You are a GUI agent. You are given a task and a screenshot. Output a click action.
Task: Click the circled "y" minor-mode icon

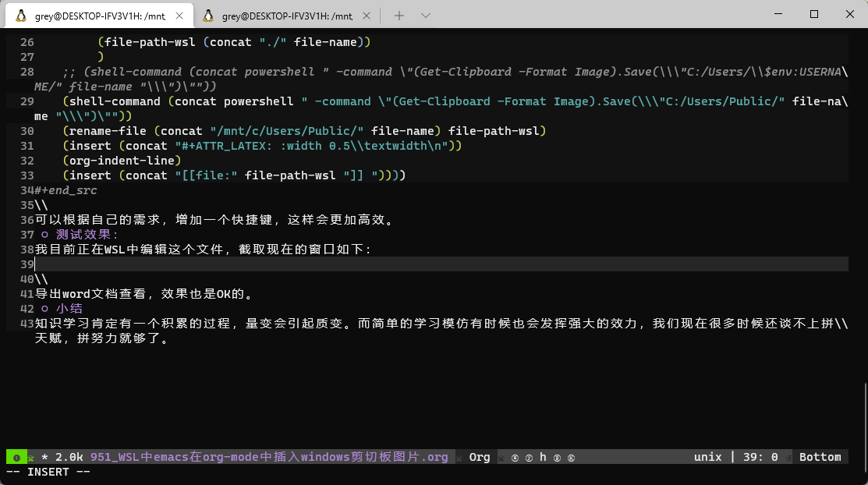529,457
